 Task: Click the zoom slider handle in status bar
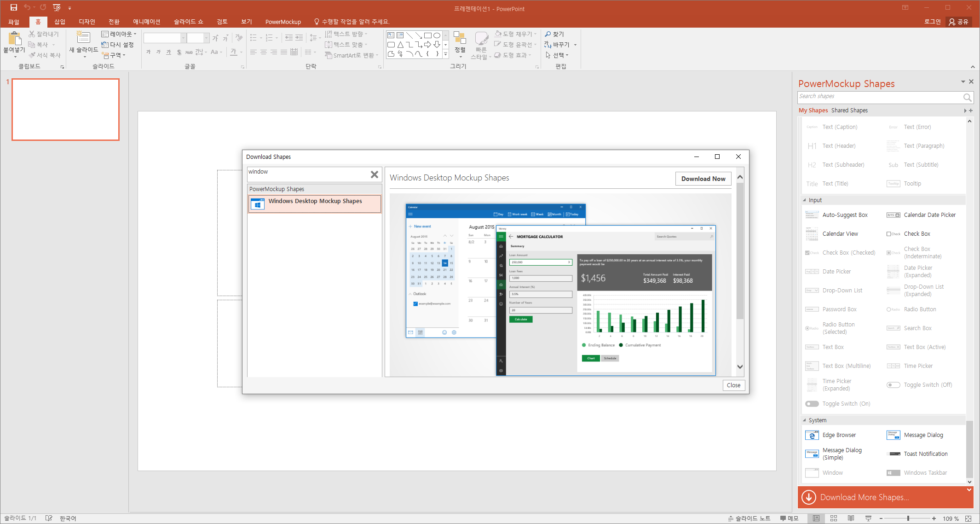pyautogui.click(x=908, y=518)
